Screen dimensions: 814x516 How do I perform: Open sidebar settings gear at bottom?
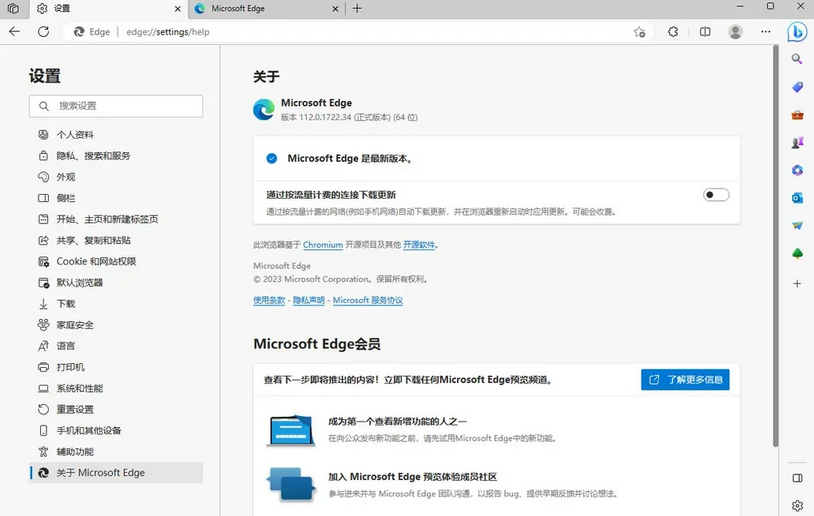[797, 505]
